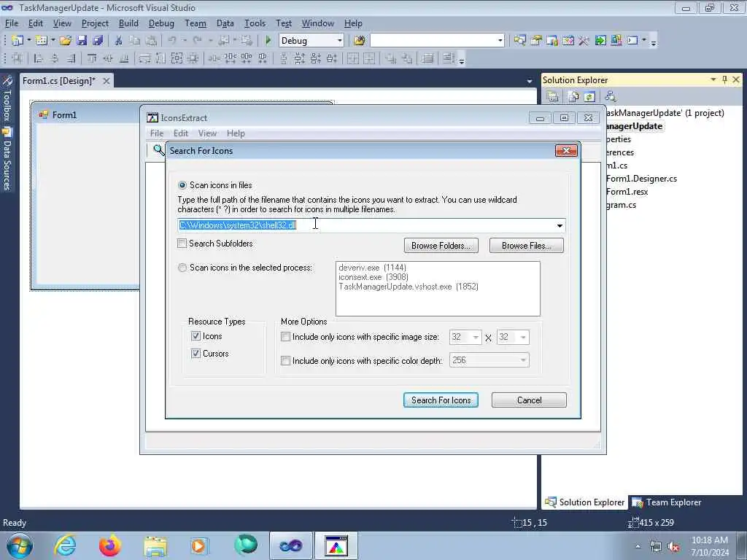Screen dimensions: 747x560
Task: Switch to the Team Explorer tab
Action: click(666, 502)
